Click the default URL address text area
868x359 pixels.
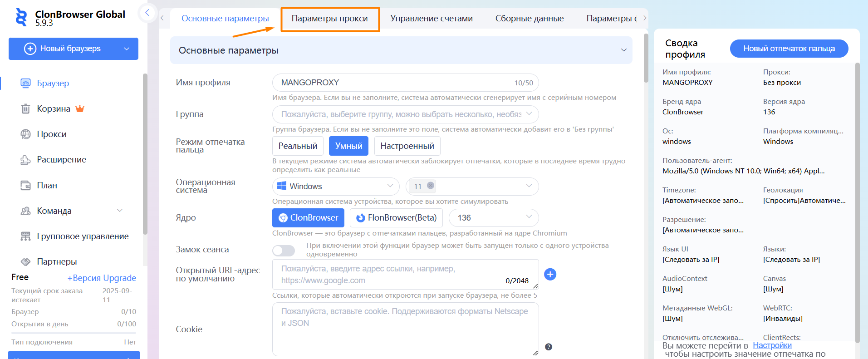[405, 274]
